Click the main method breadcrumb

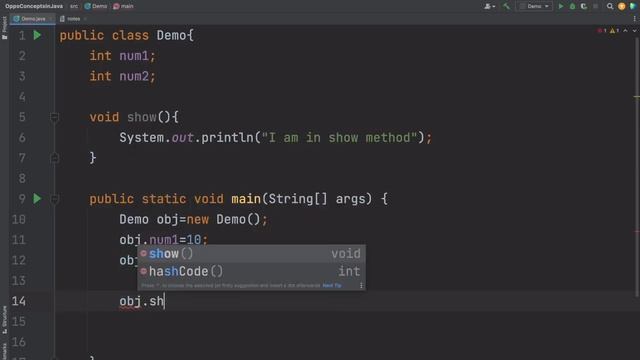pyautogui.click(x=123, y=6)
